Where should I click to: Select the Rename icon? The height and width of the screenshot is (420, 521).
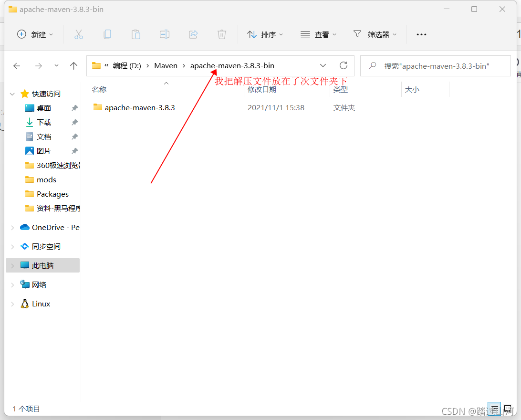[165, 34]
